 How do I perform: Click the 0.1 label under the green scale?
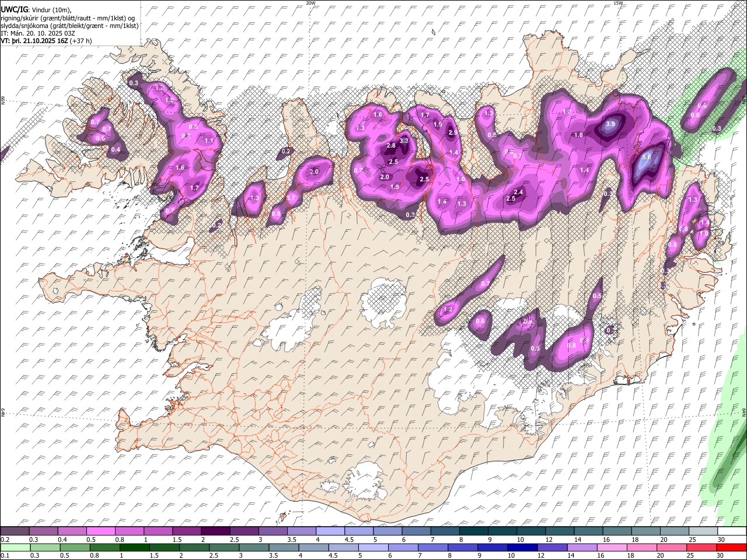tap(5, 555)
